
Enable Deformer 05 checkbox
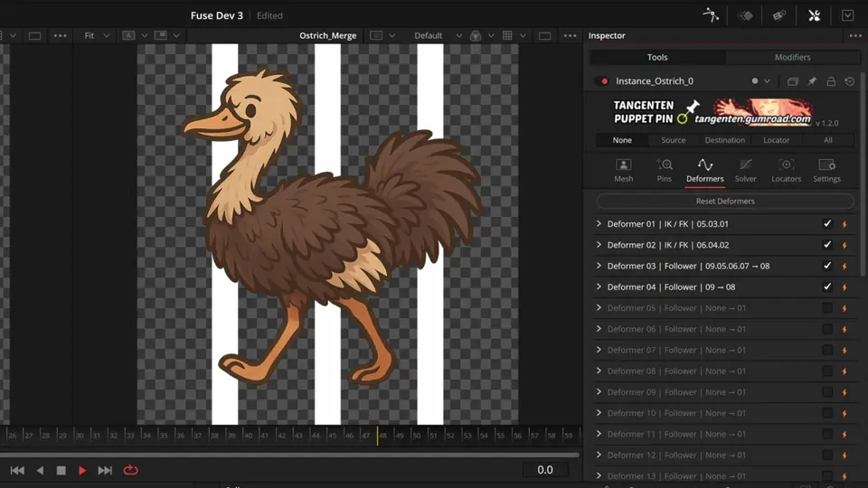click(827, 307)
